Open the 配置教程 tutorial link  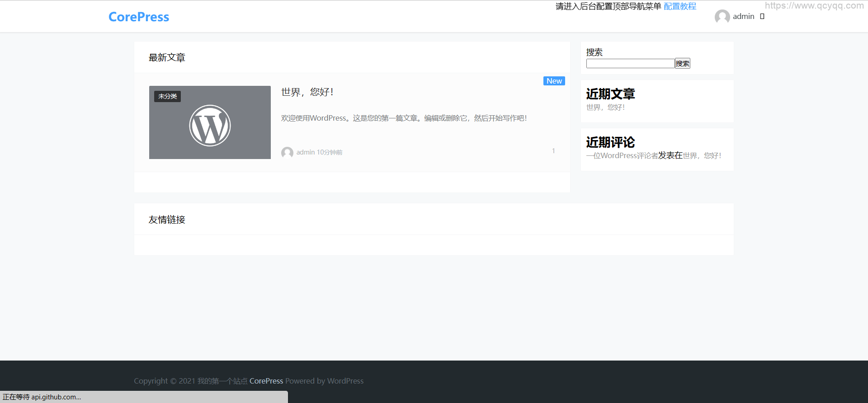(x=679, y=6)
